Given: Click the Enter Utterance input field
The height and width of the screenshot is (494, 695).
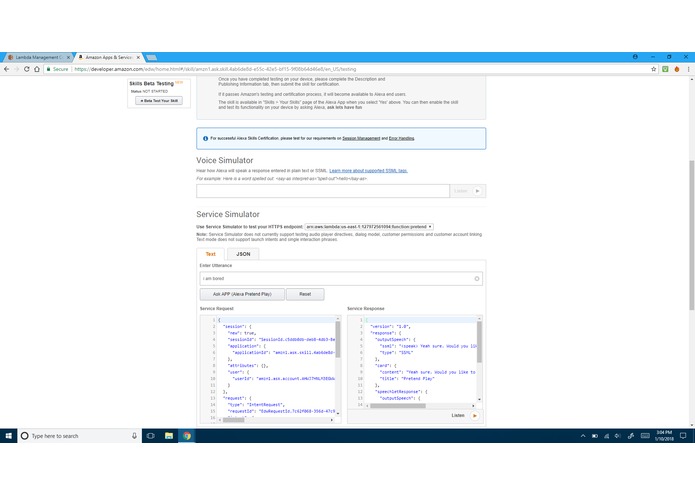Looking at the screenshot, I should tap(341, 279).
